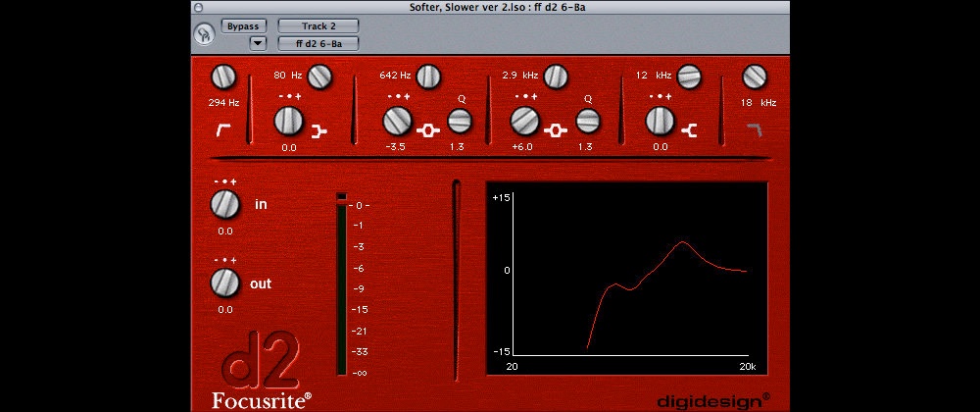Open the dropdown arrow below Bypass
The height and width of the screenshot is (412, 980).
click(258, 42)
